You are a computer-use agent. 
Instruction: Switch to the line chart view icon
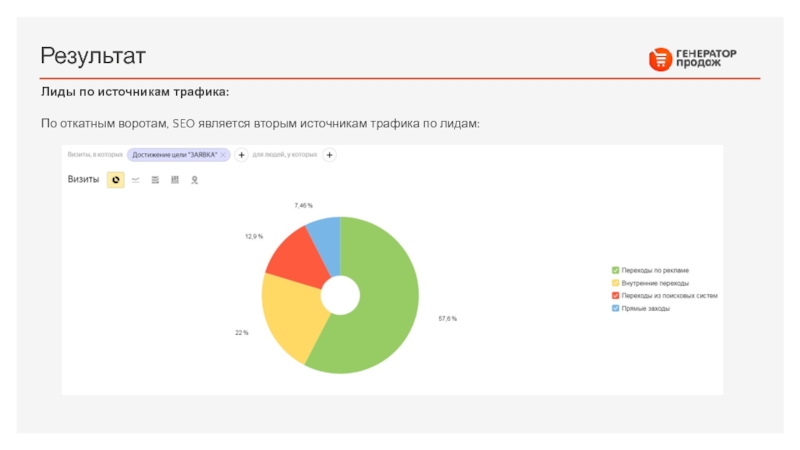click(135, 180)
